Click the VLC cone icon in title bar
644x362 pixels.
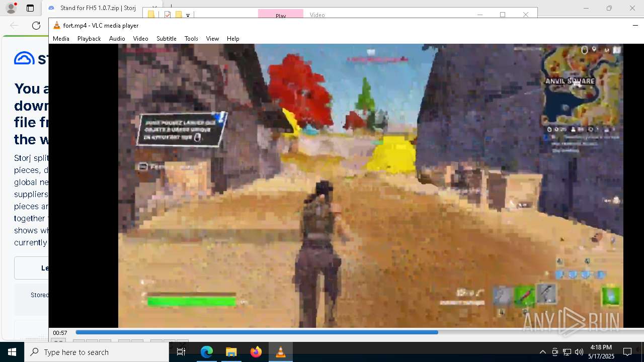[57, 26]
